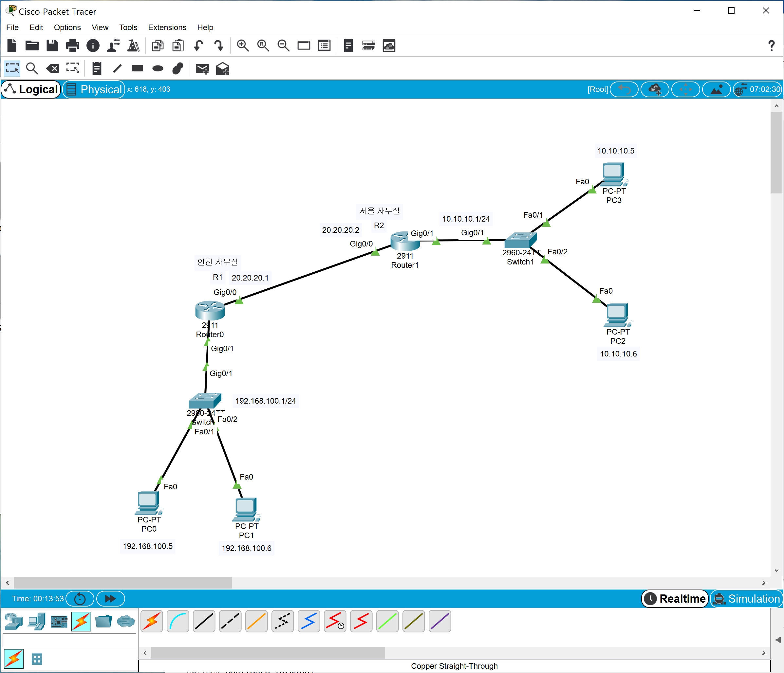This screenshot has height=673, width=784.
Task: Switch to Physical workspace view
Action: [93, 89]
